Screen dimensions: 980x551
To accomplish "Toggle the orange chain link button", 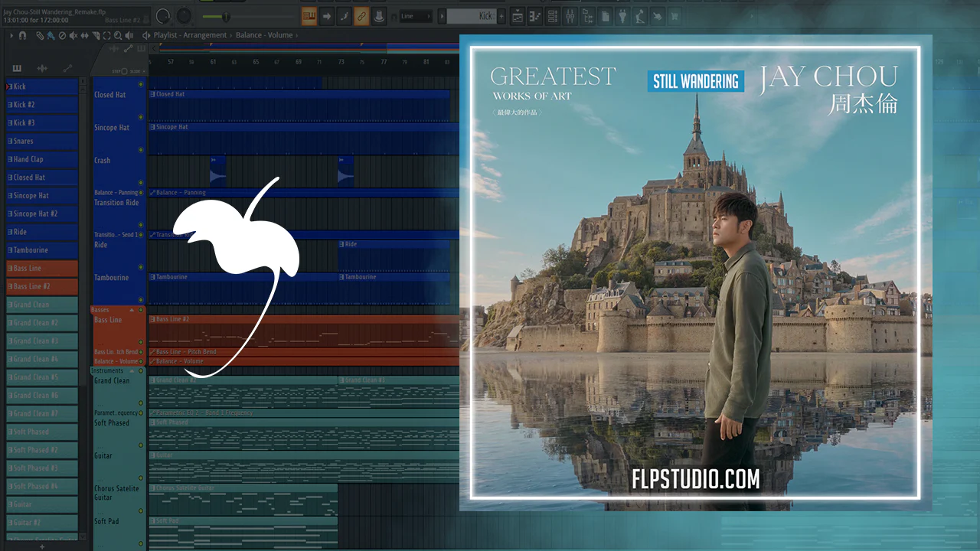I will [x=361, y=15].
